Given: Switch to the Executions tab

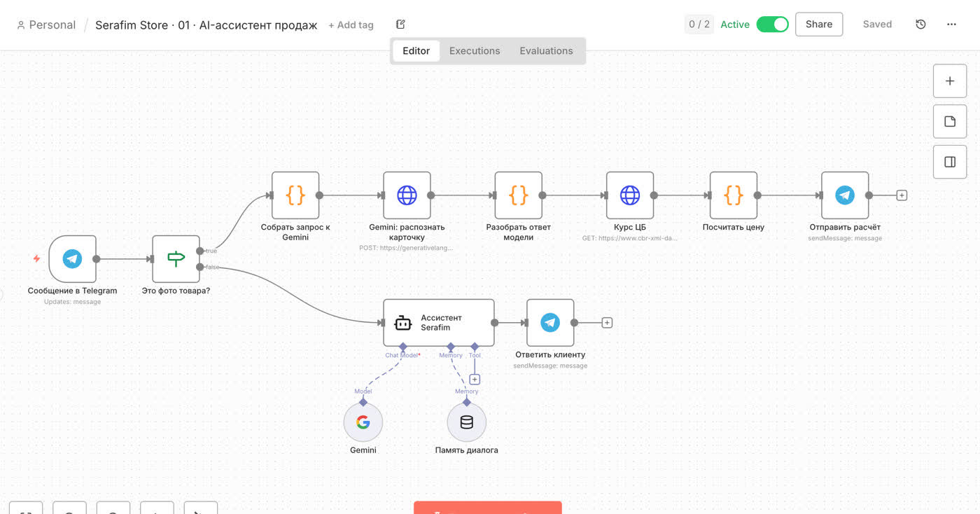Looking at the screenshot, I should coord(475,51).
